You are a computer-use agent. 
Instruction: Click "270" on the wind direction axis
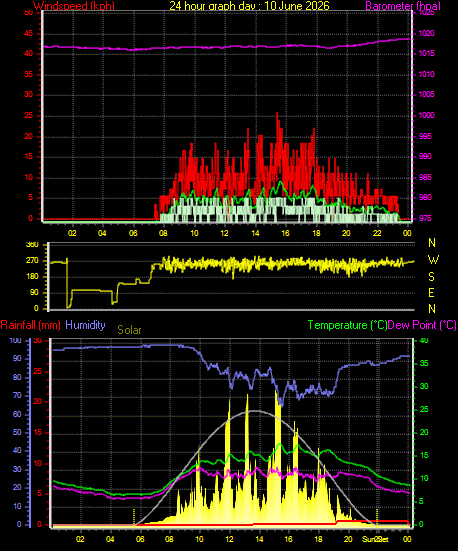(32, 261)
